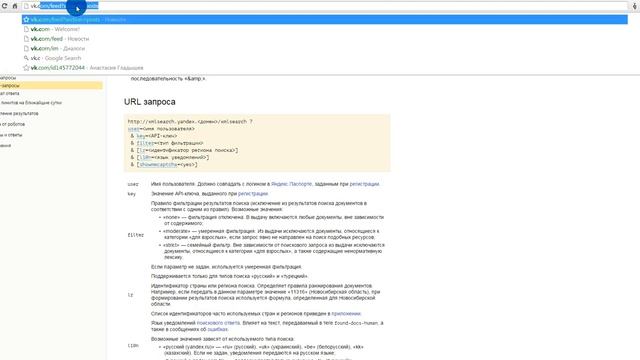The height and width of the screenshot is (360, 640).
Task: Open sidebar item 'лимитов на ближайшие сутки'
Action: click(31, 103)
